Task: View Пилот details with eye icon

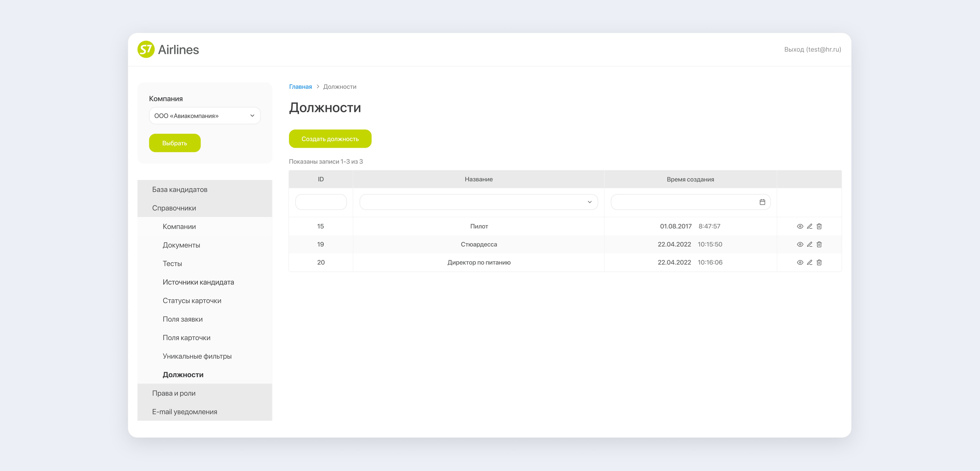Action: coord(800,226)
